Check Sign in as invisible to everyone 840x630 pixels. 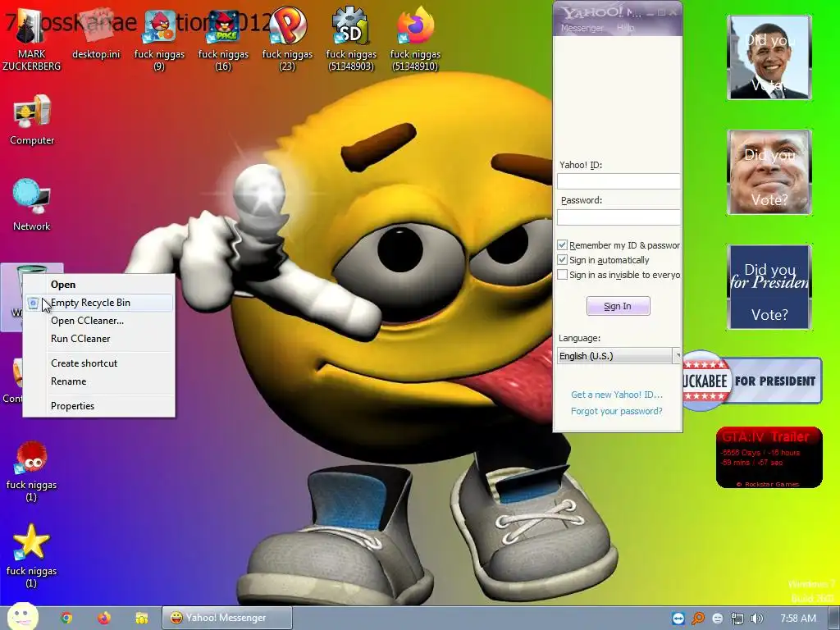point(562,275)
